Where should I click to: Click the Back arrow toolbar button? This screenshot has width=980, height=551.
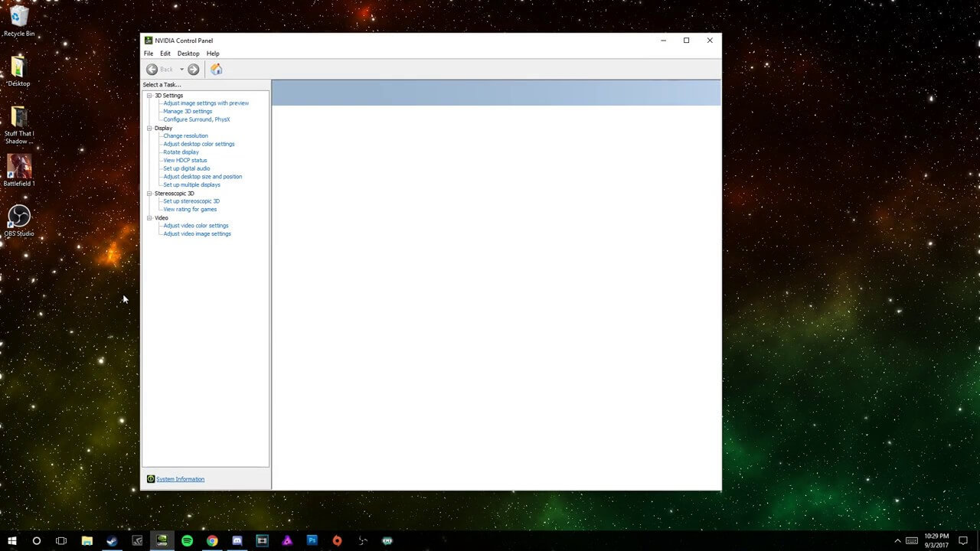(152, 70)
